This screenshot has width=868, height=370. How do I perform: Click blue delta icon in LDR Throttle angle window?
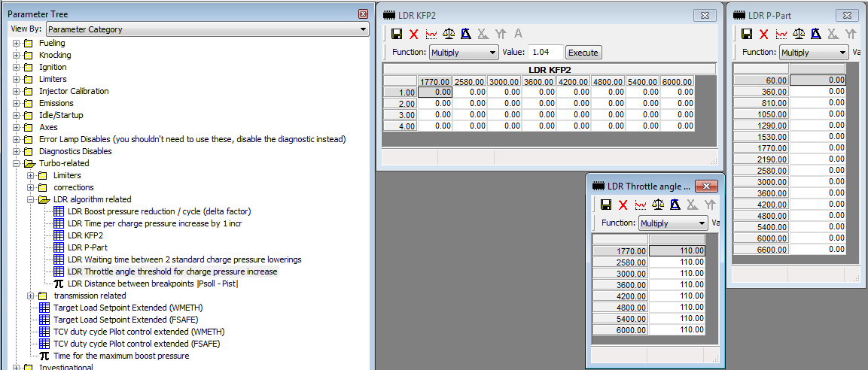pos(675,205)
